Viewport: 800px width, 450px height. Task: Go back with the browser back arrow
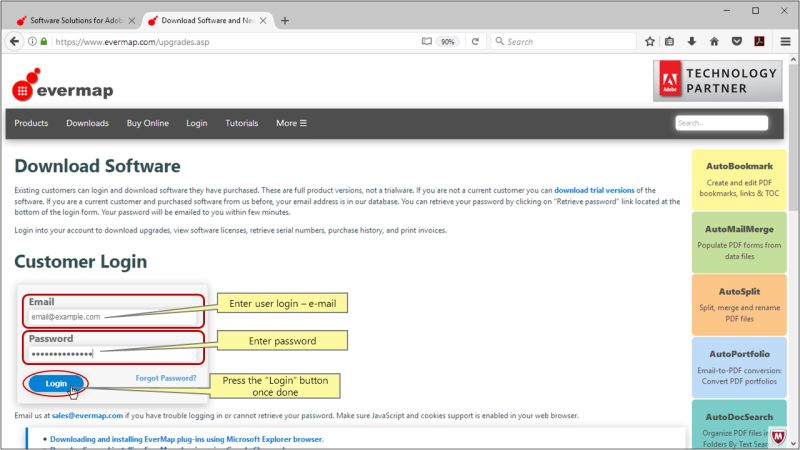pos(14,41)
